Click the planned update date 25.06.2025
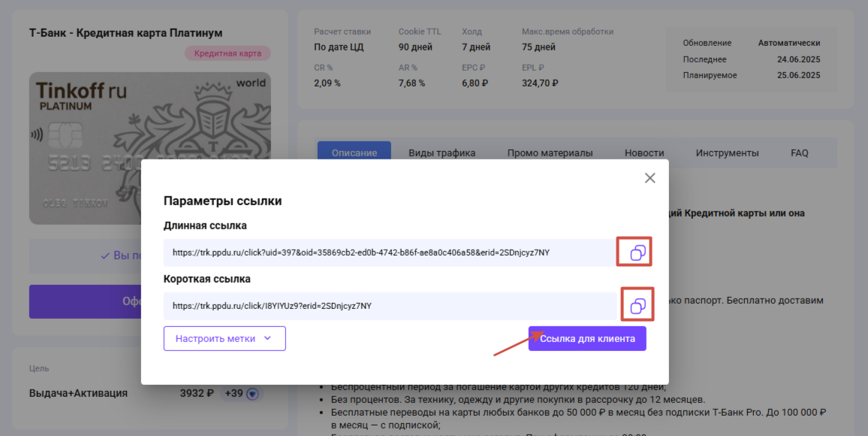868x436 pixels. pyautogui.click(x=799, y=75)
